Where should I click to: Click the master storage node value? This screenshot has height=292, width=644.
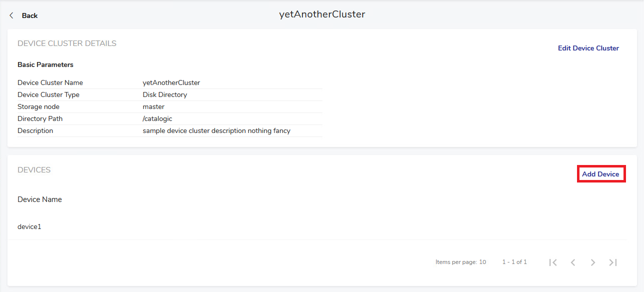coord(153,106)
